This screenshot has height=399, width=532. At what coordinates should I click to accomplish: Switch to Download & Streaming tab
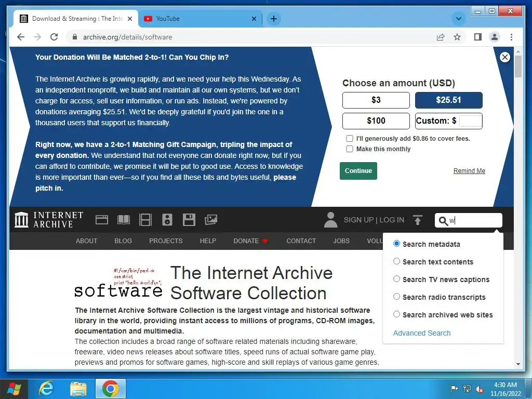tap(76, 19)
